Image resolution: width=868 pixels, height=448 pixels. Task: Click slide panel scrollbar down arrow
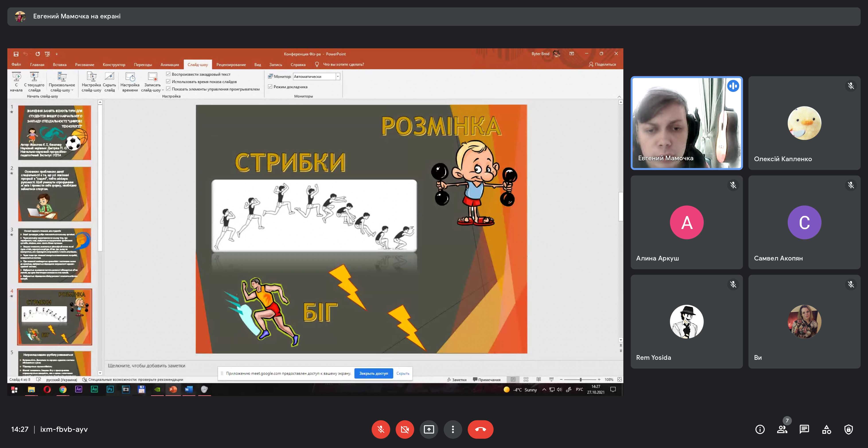[x=100, y=373]
